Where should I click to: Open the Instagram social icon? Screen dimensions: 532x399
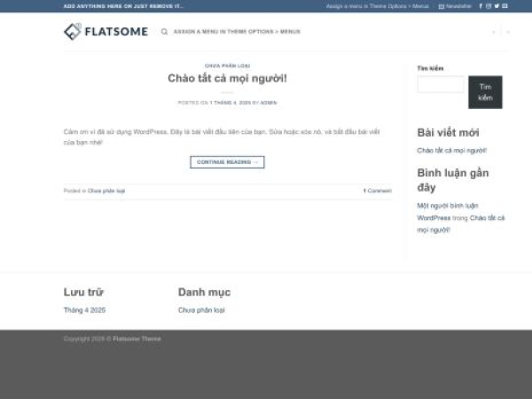click(489, 6)
